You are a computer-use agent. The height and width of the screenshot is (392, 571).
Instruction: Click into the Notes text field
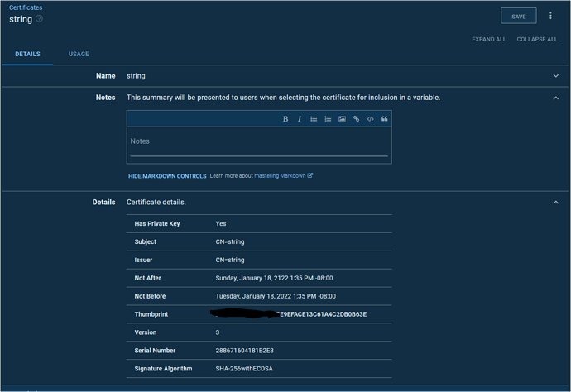(x=258, y=142)
